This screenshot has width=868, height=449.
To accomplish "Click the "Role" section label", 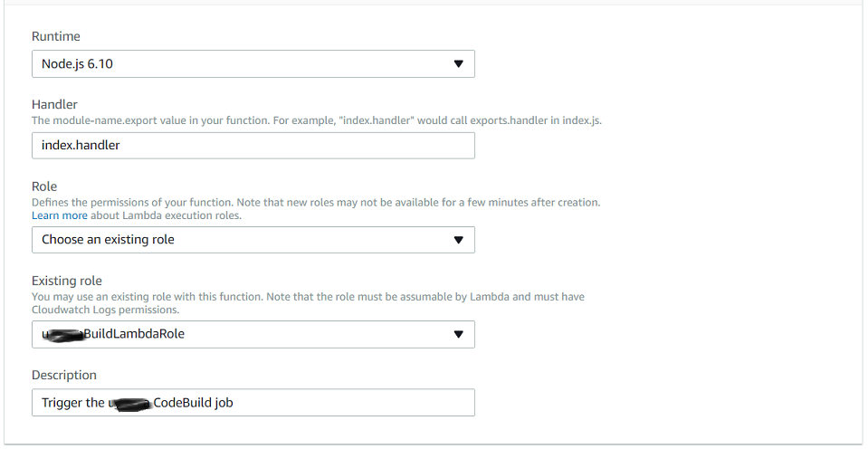I will click(44, 186).
